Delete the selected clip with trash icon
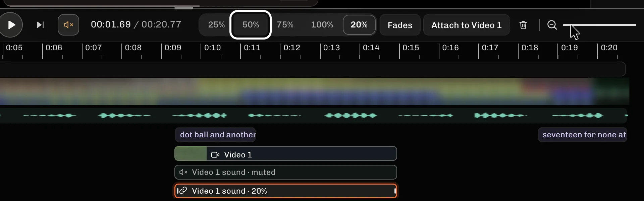The width and height of the screenshot is (644, 201). click(x=523, y=25)
